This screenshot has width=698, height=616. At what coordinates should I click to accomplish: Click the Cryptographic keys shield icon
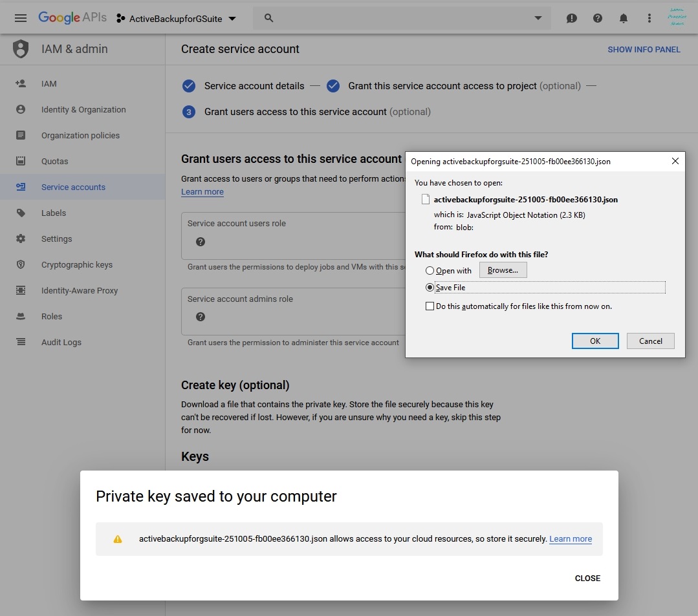pos(21,264)
